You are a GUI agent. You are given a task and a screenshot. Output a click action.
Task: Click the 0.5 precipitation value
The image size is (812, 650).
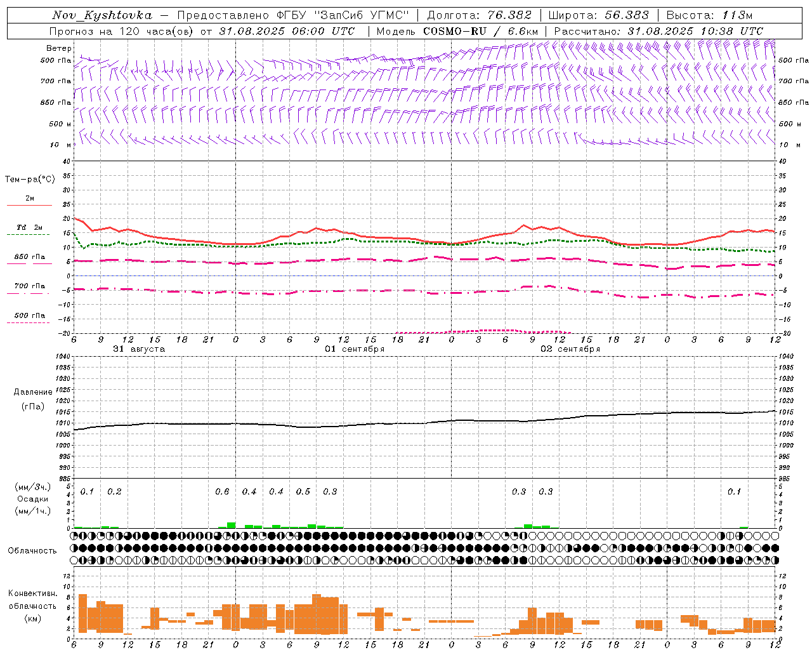click(x=303, y=492)
